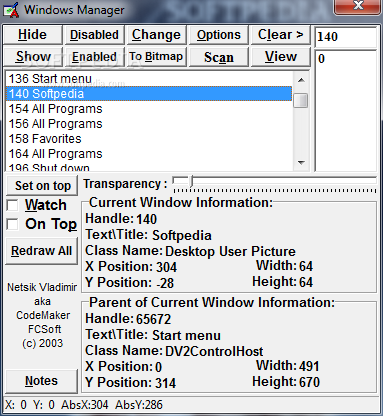Image resolution: width=383 pixels, height=416 pixels.
Task: Click the parent Handle value 65672
Action: tap(154, 319)
